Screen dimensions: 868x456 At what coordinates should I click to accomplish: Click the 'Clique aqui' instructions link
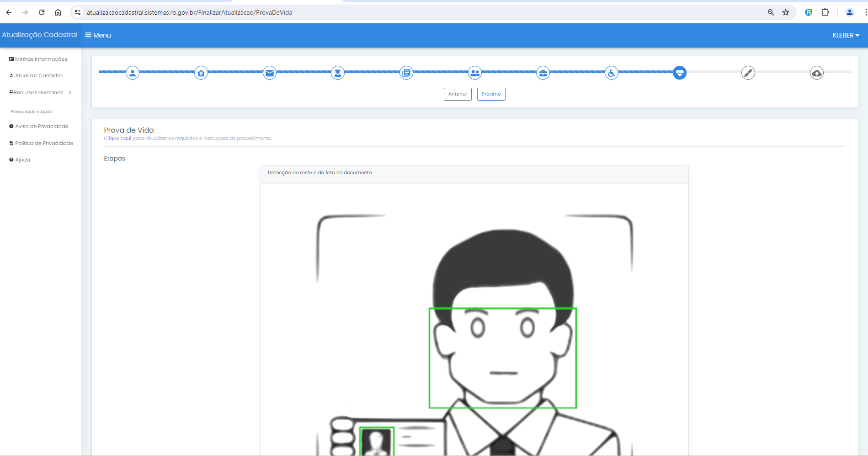point(117,138)
